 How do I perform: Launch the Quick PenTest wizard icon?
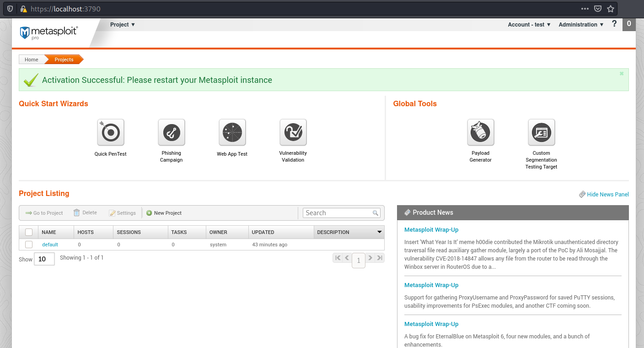111,132
